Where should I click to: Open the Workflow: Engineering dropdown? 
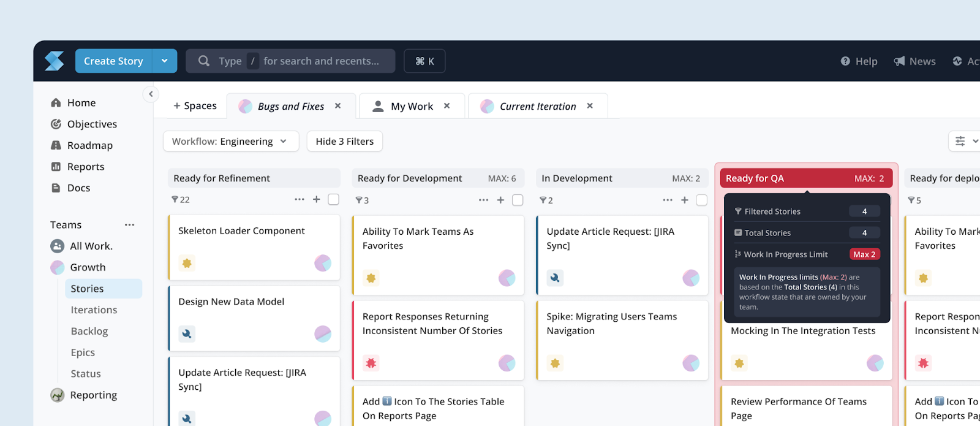231,141
